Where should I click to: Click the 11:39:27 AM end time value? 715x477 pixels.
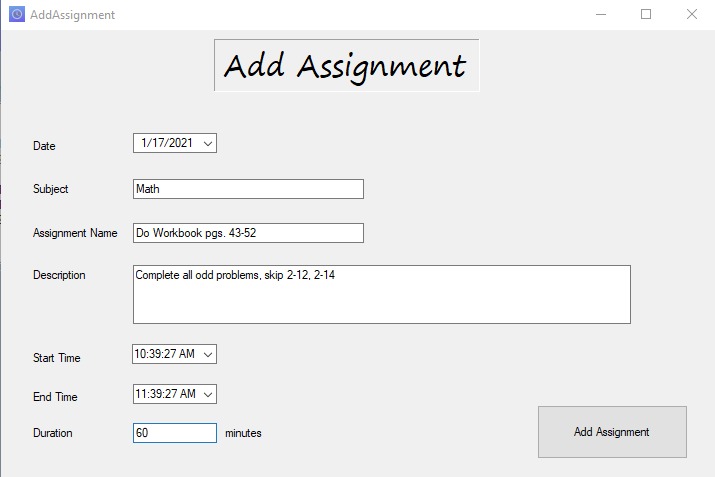click(x=165, y=394)
